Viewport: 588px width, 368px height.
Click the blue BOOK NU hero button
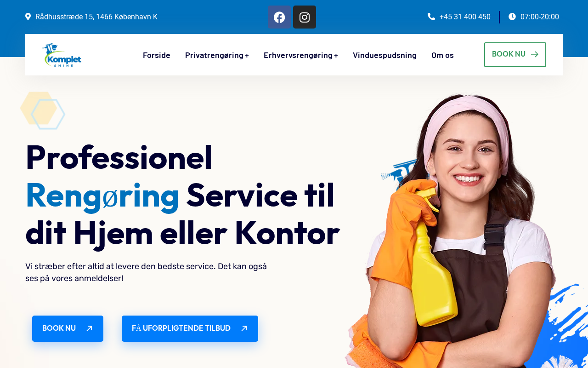coord(68,328)
